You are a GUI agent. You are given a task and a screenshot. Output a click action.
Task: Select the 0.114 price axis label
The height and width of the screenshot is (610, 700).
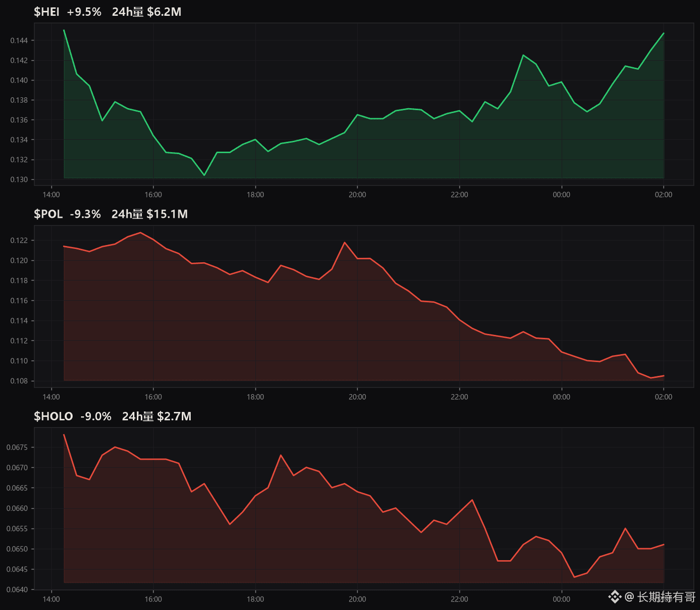tap(19, 321)
